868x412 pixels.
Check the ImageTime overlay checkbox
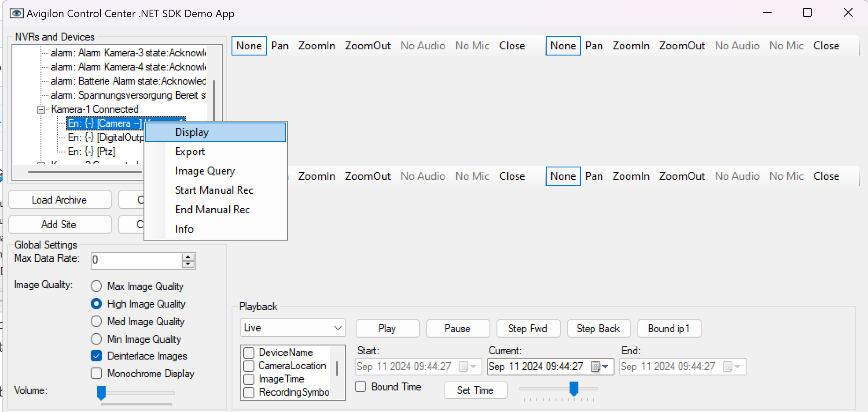tap(249, 379)
